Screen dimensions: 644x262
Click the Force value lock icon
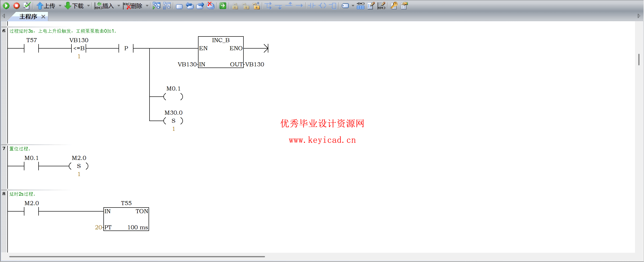coord(235,6)
